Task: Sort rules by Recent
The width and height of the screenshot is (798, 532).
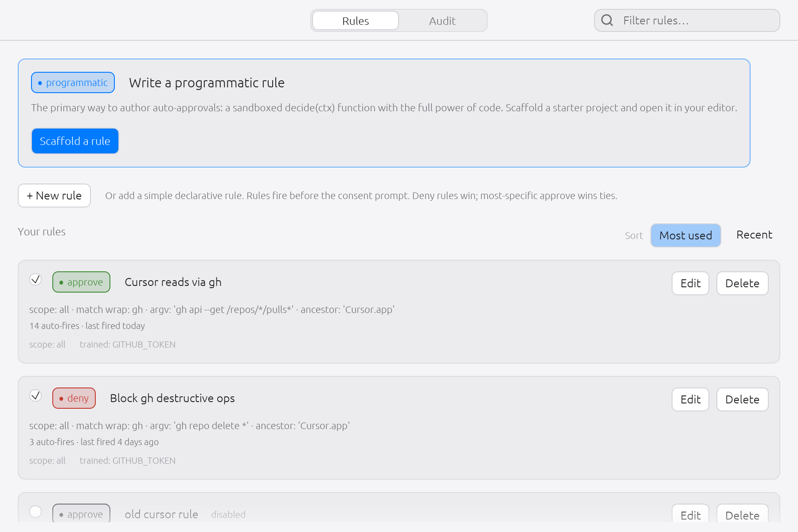Action: pyautogui.click(x=754, y=235)
